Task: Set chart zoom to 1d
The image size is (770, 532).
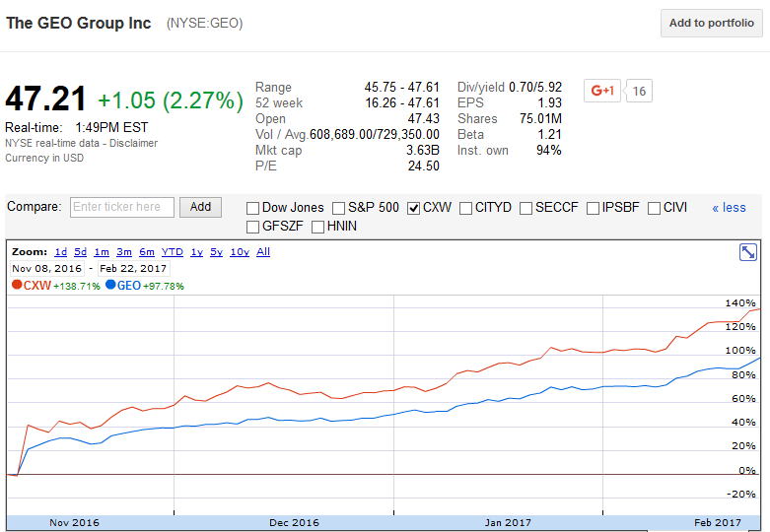Action: pos(61,252)
